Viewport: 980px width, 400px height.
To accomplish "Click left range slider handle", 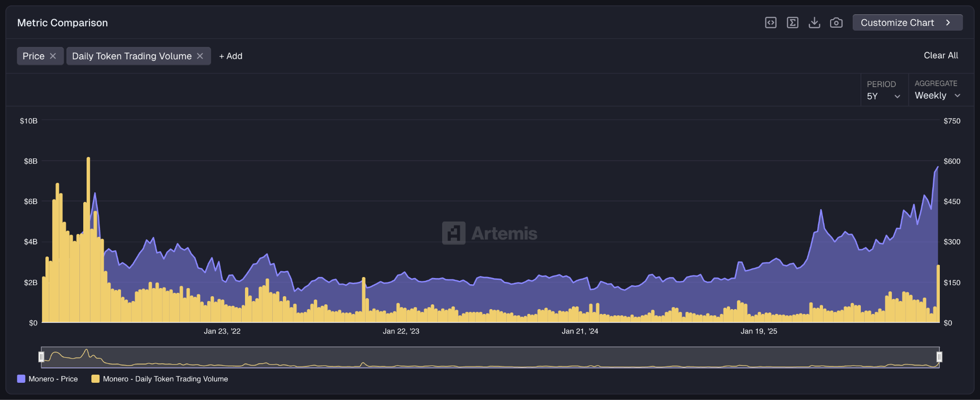I will [41, 357].
